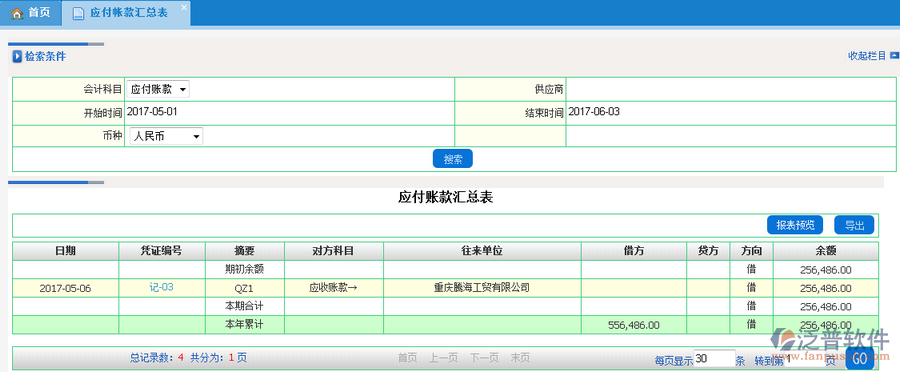Open the 币种 dropdown showing 人民币
The width and height of the screenshot is (900, 372).
click(x=166, y=137)
